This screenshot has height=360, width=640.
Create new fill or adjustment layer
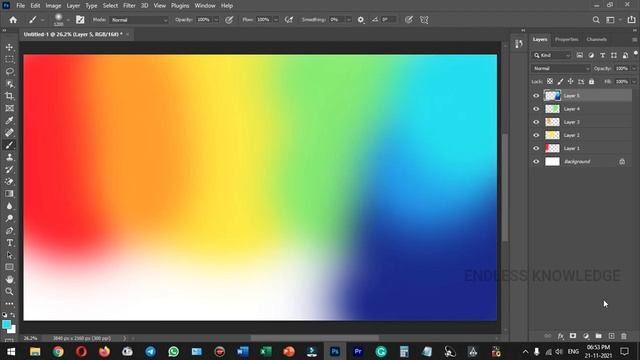coord(586,336)
